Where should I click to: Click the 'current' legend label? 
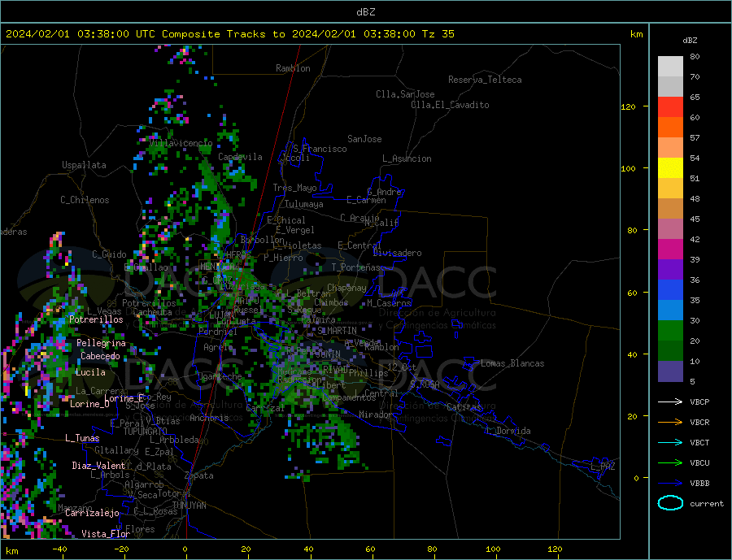707,504
